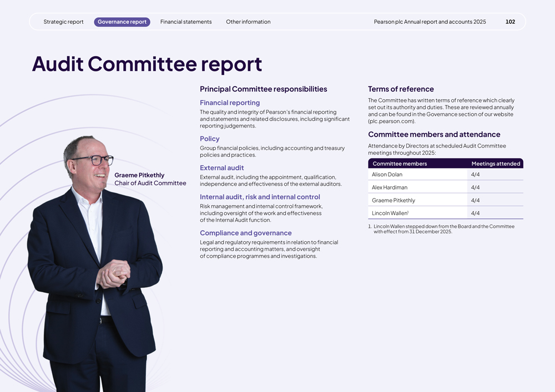Click 4/4 attendance for Alex Hardiman
555x392 pixels.
coord(476,187)
